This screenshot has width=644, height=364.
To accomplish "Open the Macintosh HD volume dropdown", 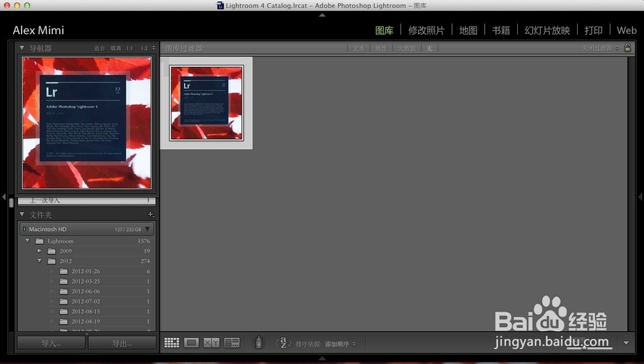I will 147,229.
